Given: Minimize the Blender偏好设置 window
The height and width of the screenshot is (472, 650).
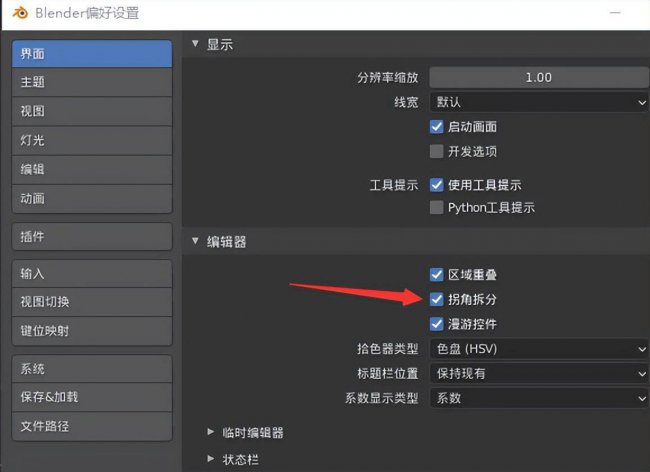Looking at the screenshot, I should 615,13.
